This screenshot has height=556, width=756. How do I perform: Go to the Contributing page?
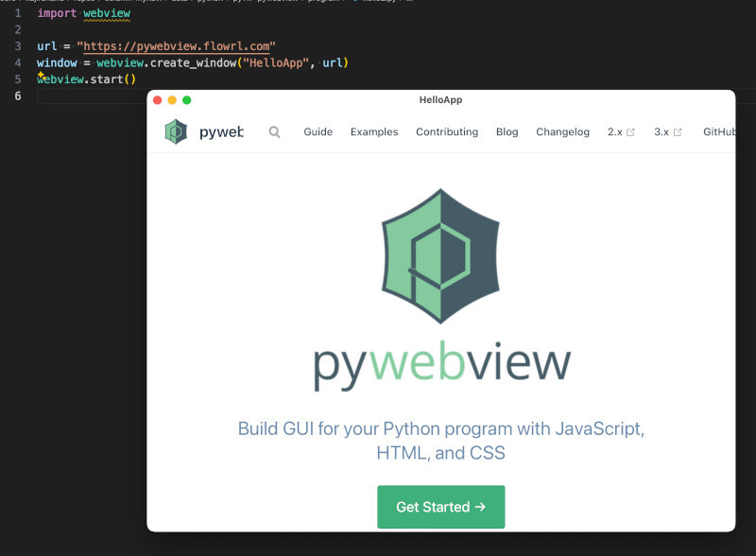coord(447,132)
